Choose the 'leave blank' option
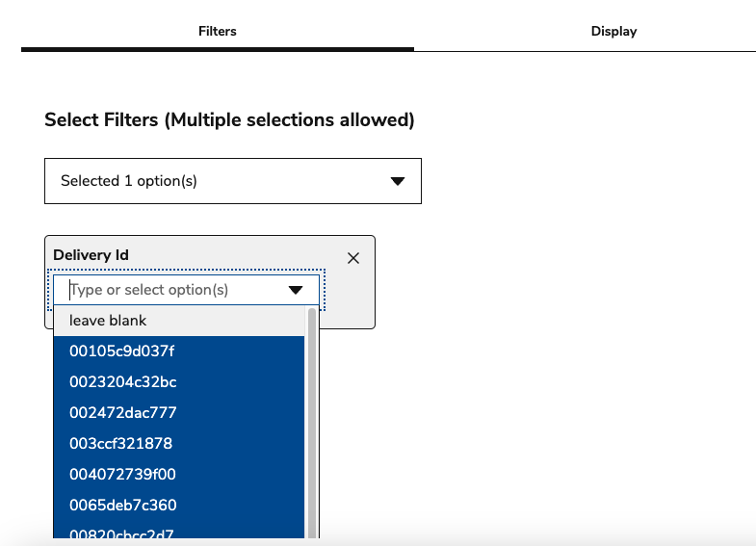The width and height of the screenshot is (756, 546). click(108, 321)
